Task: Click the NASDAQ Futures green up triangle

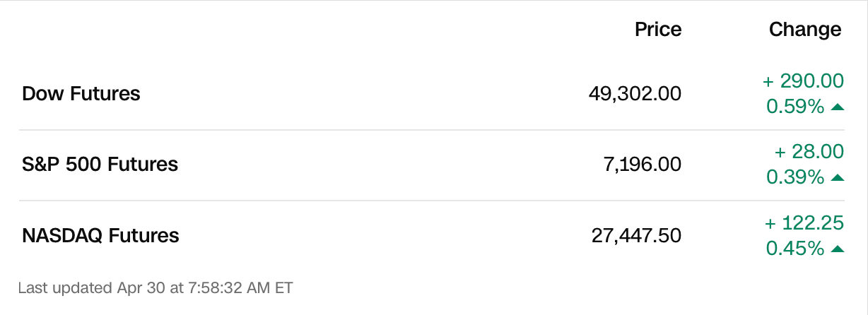Action: (838, 249)
